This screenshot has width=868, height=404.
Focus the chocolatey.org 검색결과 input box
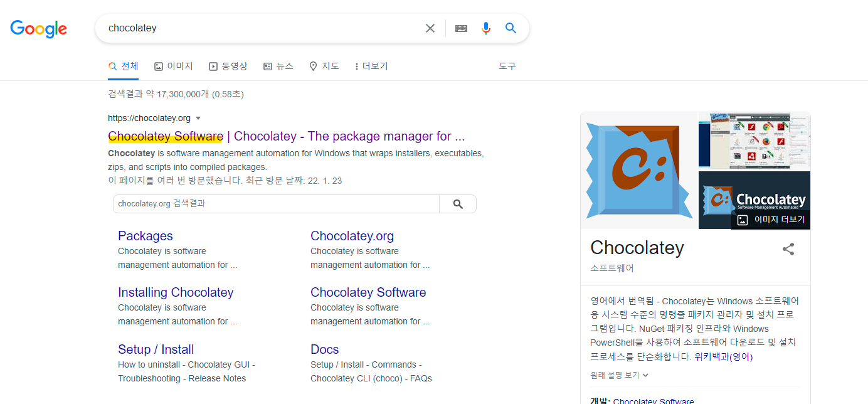[x=276, y=204]
